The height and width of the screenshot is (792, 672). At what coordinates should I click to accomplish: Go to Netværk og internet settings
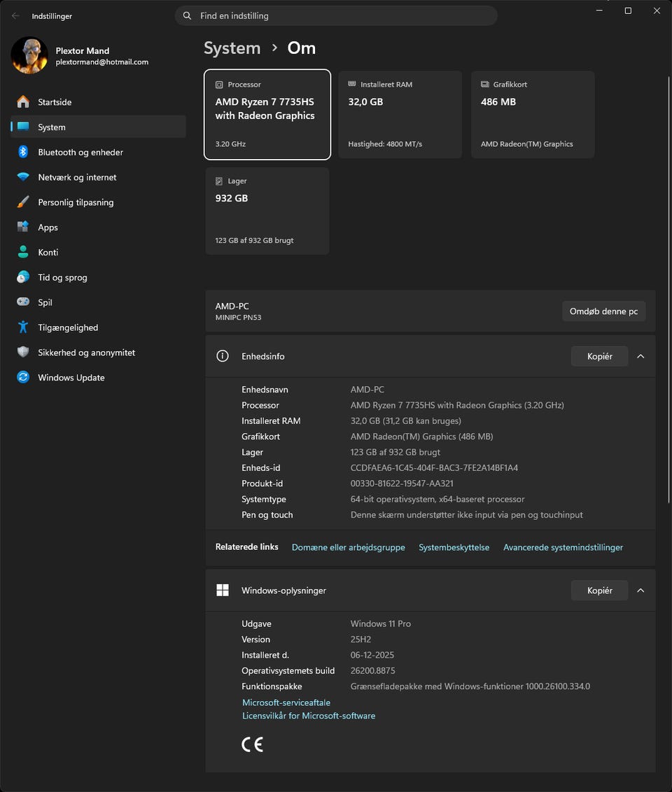click(x=98, y=177)
